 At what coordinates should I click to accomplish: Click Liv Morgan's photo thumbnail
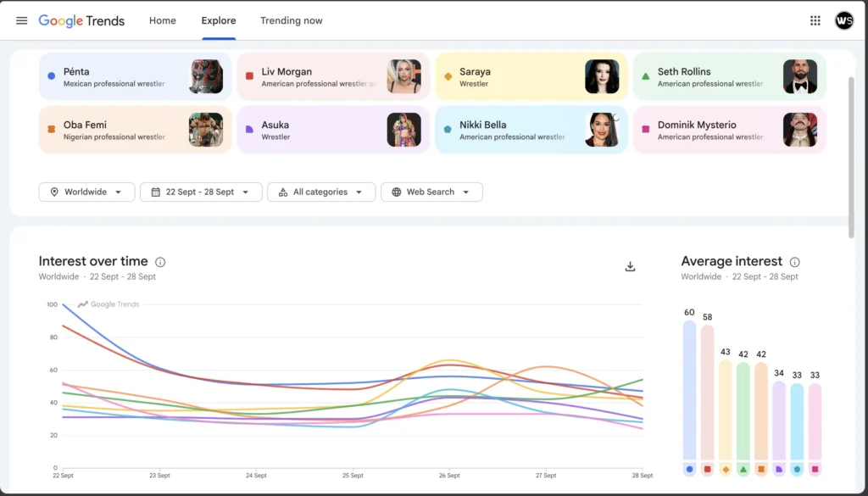(x=404, y=76)
